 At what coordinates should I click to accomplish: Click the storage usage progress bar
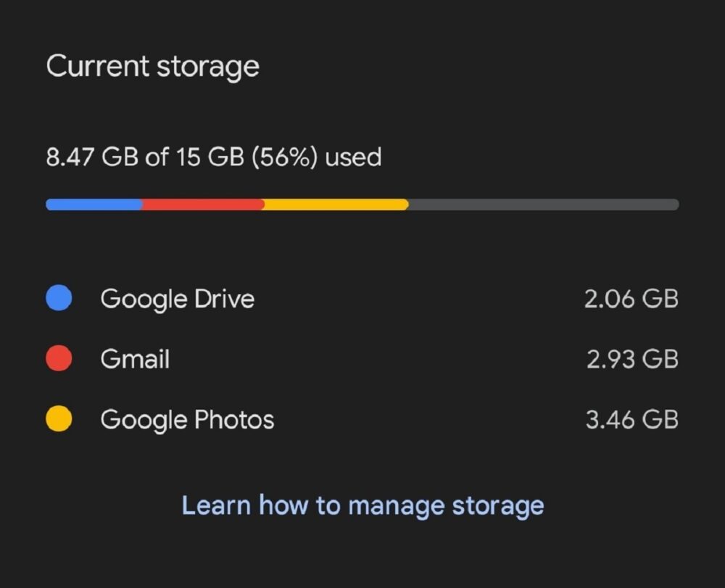tap(362, 204)
